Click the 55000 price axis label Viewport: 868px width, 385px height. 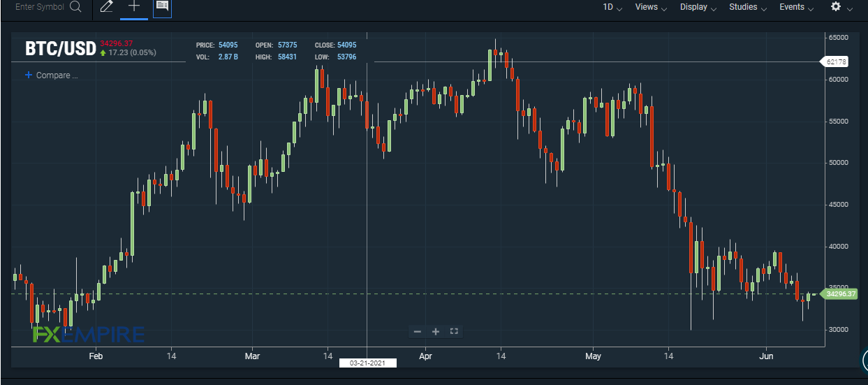pyautogui.click(x=838, y=122)
